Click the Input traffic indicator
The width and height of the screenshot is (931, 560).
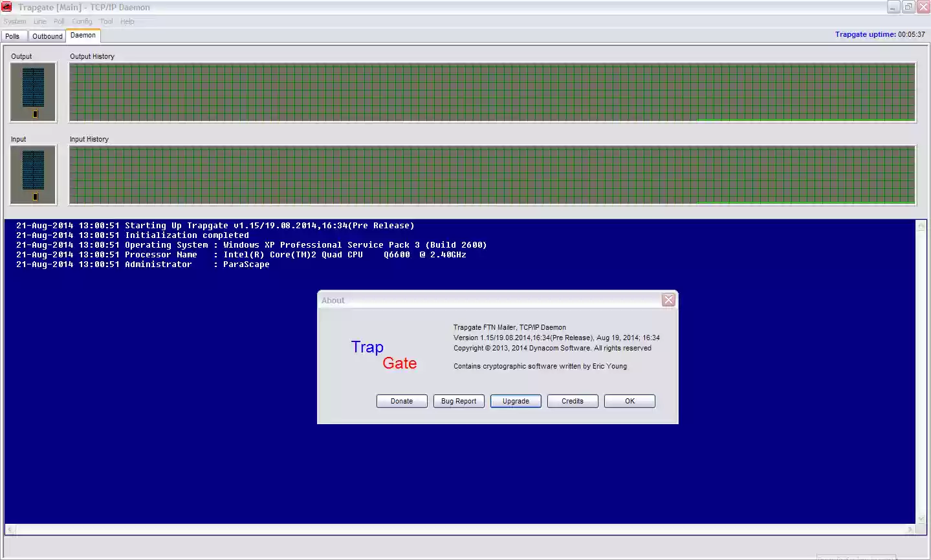coord(32,175)
